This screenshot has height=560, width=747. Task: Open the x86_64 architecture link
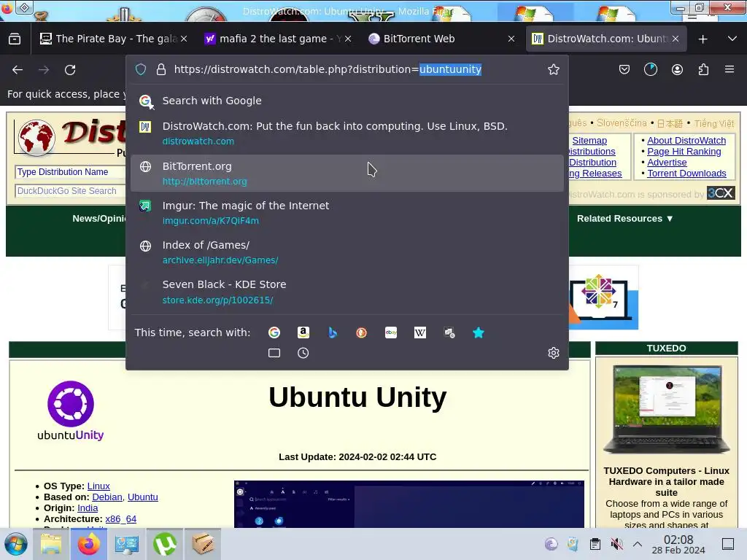pos(120,519)
